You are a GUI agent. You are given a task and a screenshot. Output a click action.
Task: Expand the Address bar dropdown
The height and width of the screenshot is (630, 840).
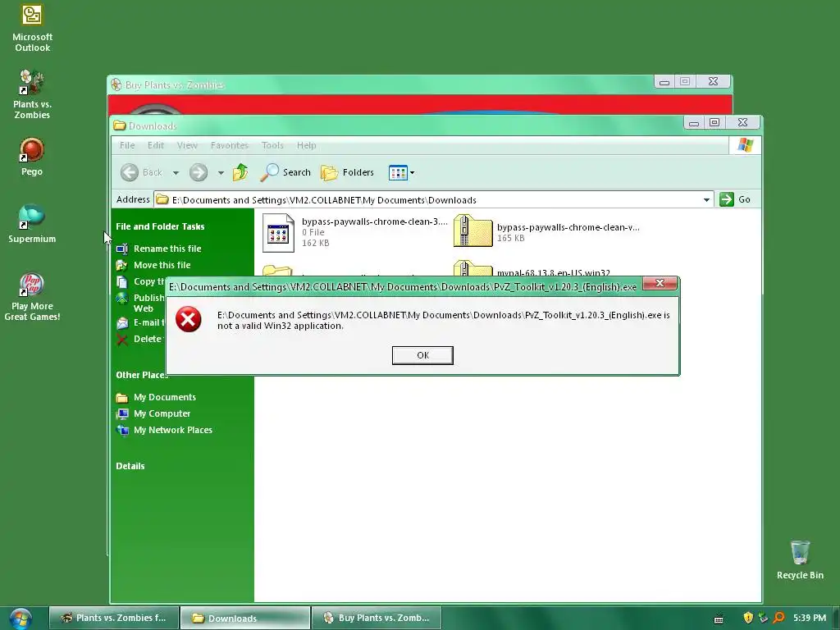706,200
